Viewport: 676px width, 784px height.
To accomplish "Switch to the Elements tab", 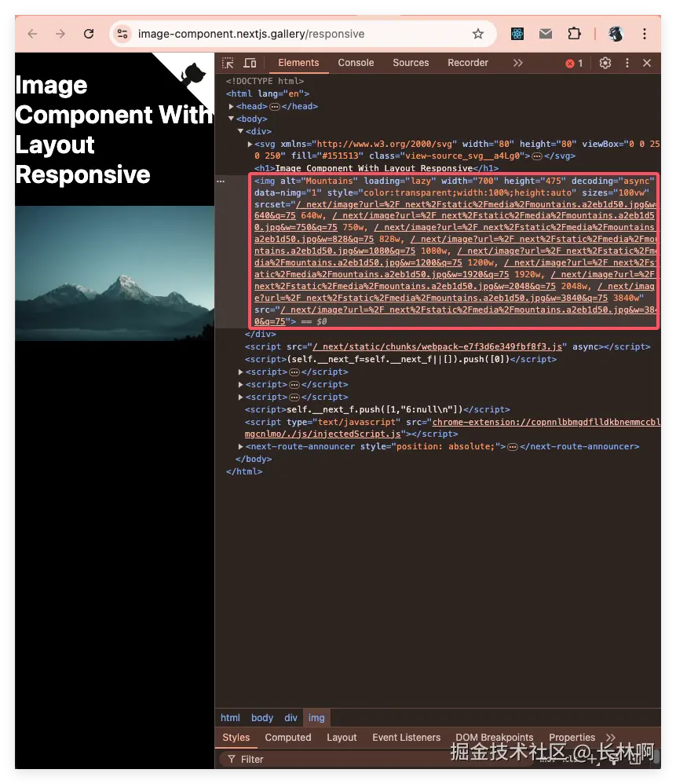I will [298, 63].
